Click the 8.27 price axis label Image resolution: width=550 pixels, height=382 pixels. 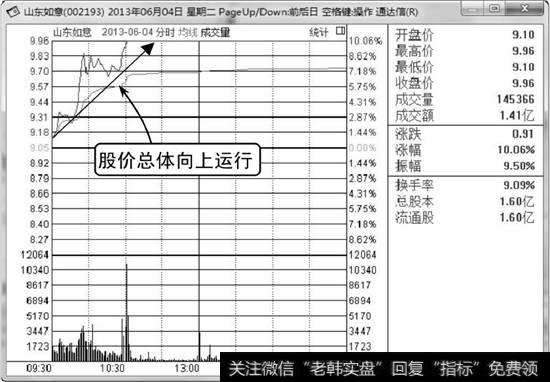tap(40, 240)
